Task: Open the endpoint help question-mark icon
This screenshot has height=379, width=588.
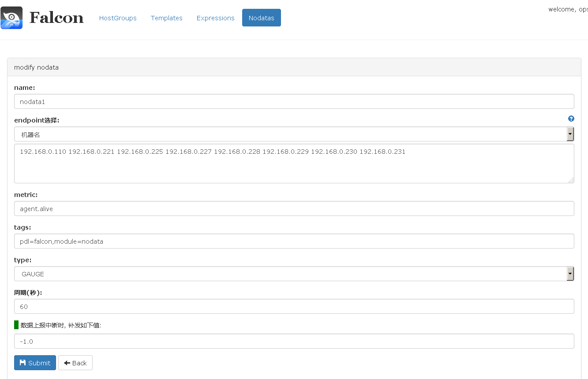Action: click(x=571, y=119)
